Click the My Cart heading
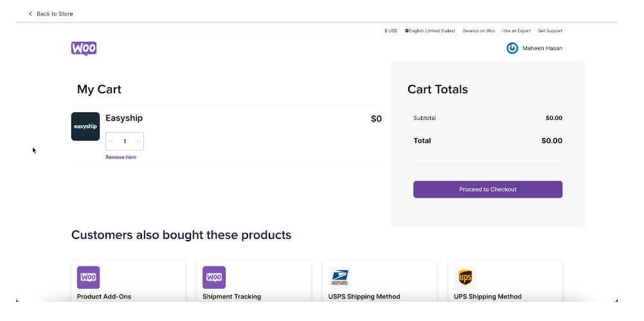Image resolution: width=644 pixels, height=321 pixels. 99,89
